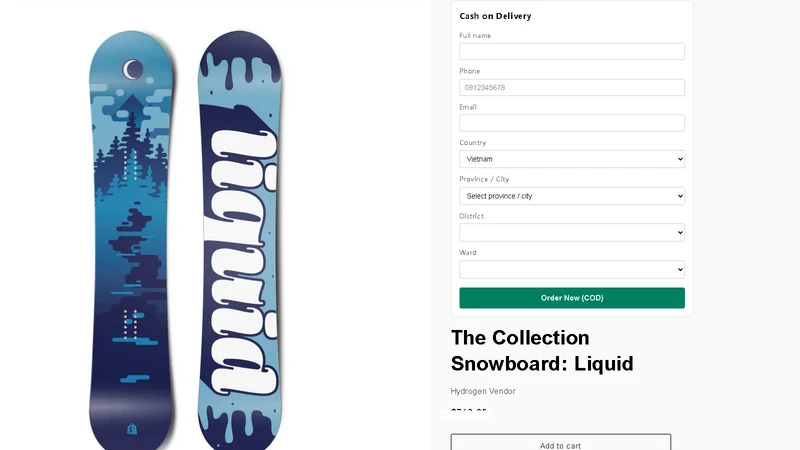This screenshot has width=800, height=450.
Task: Click the Ward field label
Action: [468, 253]
